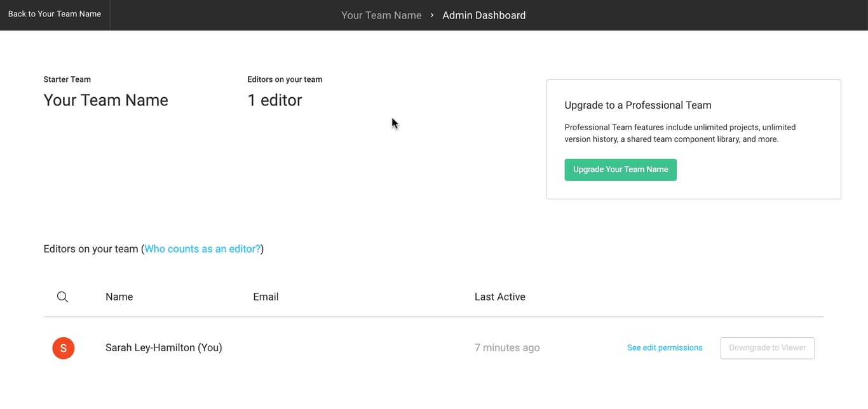Click Upgrade to a Professional Team heading
The width and height of the screenshot is (868, 409).
coord(638,105)
